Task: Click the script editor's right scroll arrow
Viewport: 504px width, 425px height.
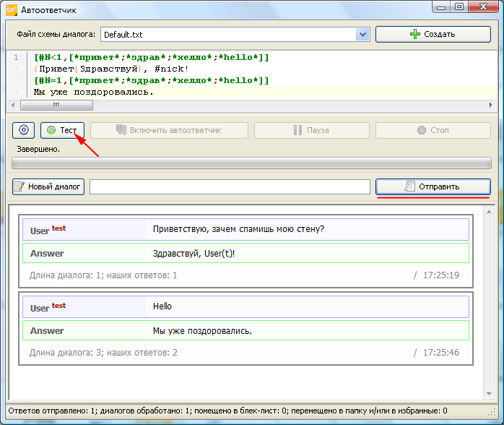Action: tap(490, 105)
